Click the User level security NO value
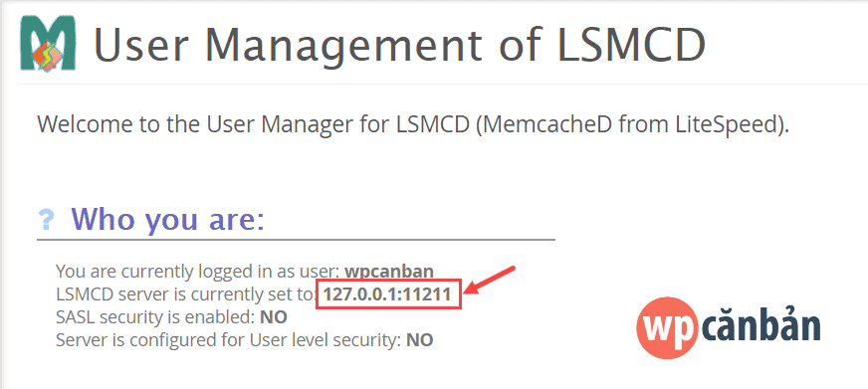Viewport: 868px width, 389px height. [420, 339]
